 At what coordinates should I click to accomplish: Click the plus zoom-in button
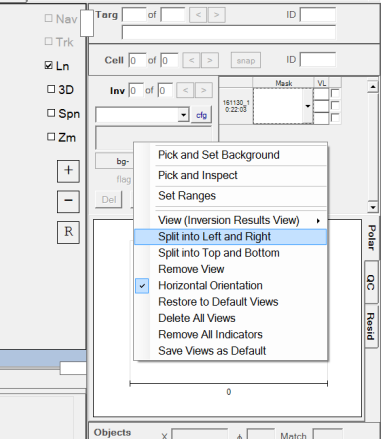click(68, 171)
